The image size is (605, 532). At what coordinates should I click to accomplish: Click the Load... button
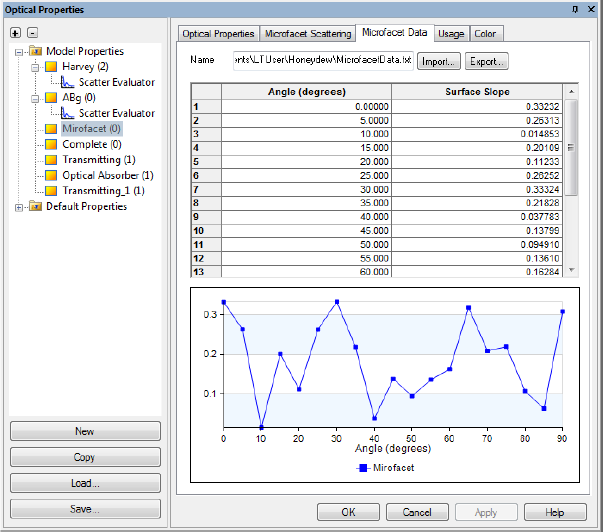coord(85,483)
